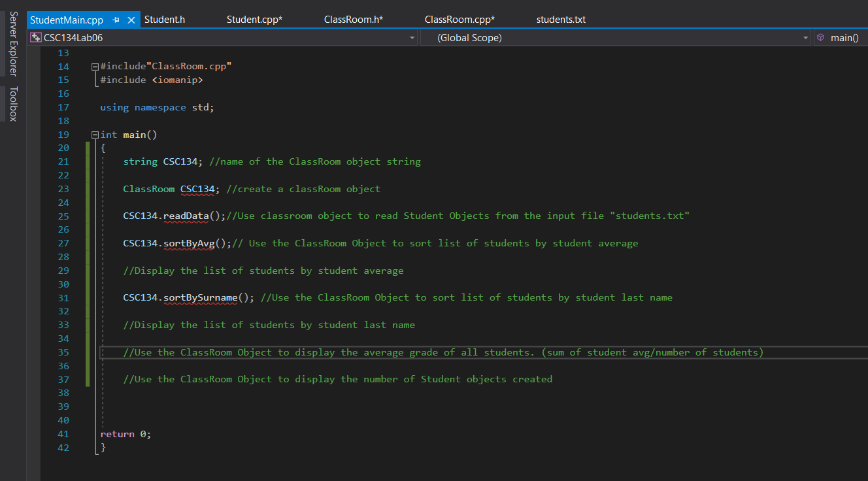Pin the StudentMain.cpp tab
This screenshot has width=868, height=481.
pyautogui.click(x=116, y=20)
